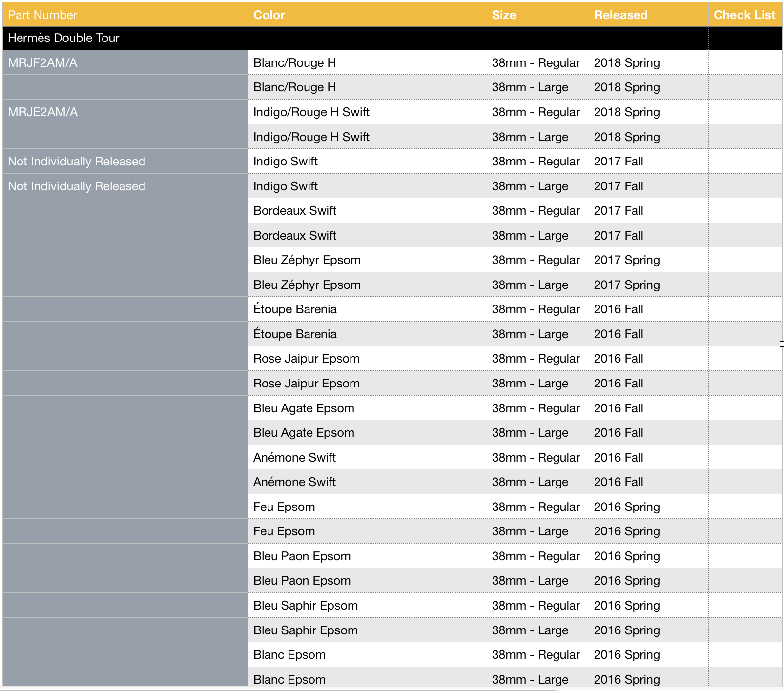784x691 pixels.
Task: Click Indigo/Rouge H Swift in the Regular row
Action: 311,112
